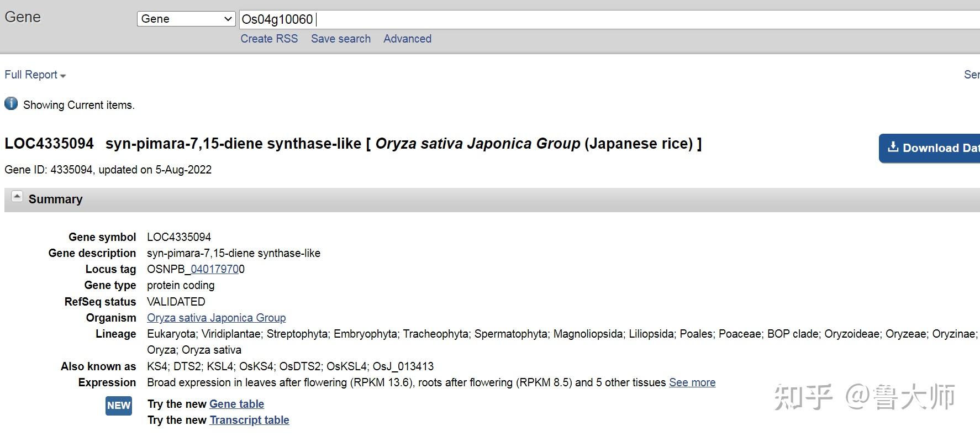Expand the Full Report format menu

35,75
